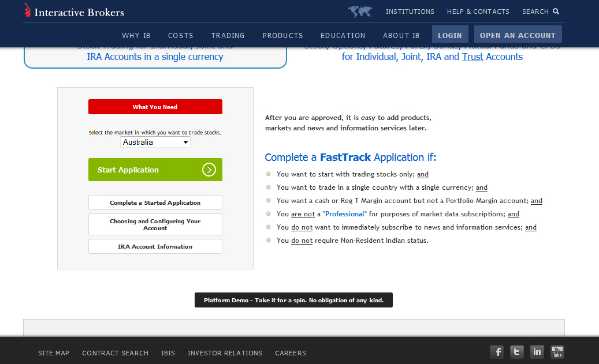Click the red What You Need button
Image resolution: width=599 pixels, height=364 pixels.
155,107
